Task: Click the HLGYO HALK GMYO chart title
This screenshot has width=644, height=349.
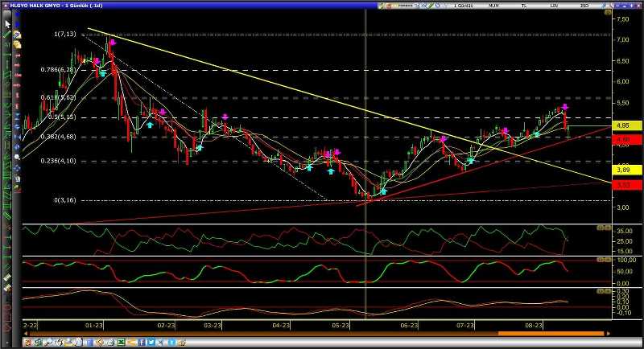Action: tap(48, 5)
